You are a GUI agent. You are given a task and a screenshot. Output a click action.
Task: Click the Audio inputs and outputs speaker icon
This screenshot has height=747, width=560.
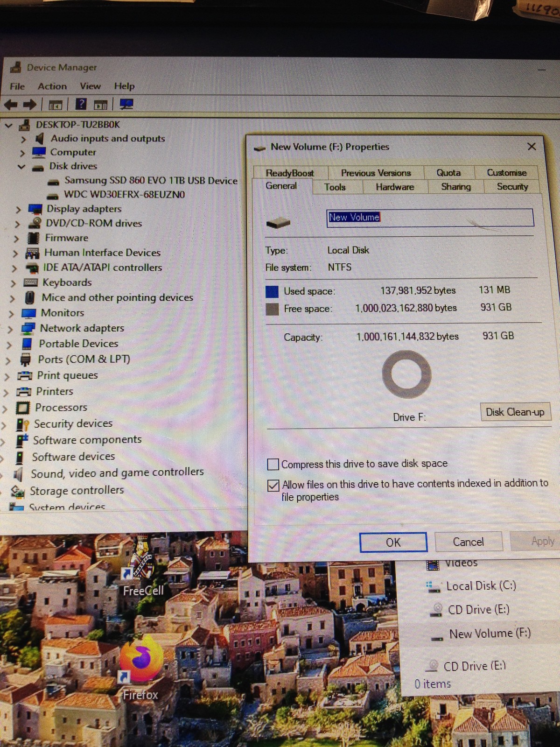tap(40, 139)
